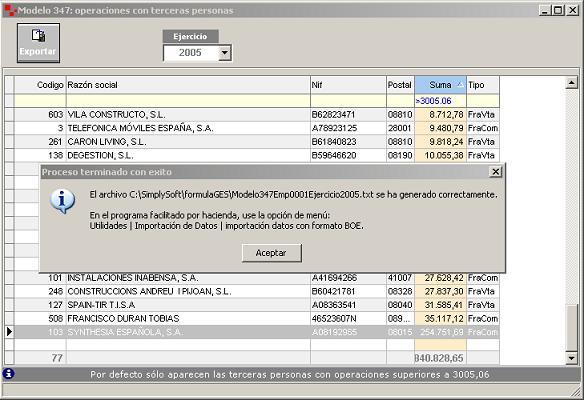
Task: Click Suma value 31.585,41
Action: coord(441,305)
